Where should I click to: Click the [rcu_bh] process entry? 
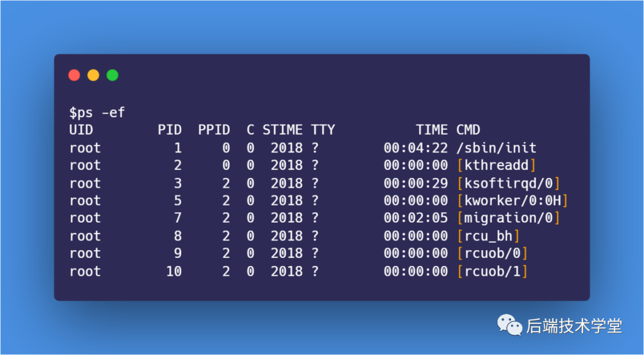pyautogui.click(x=488, y=236)
